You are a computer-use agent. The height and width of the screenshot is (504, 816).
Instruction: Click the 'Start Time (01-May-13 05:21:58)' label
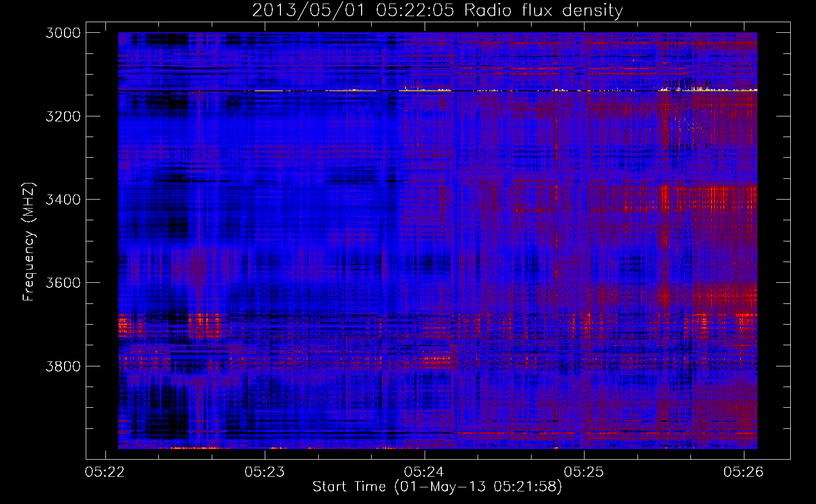[x=437, y=487]
